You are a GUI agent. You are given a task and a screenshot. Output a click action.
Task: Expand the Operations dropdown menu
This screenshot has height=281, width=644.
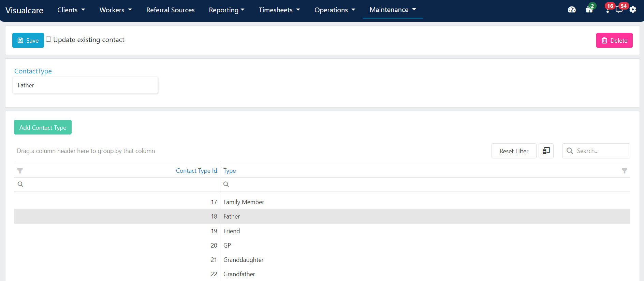coord(335,10)
